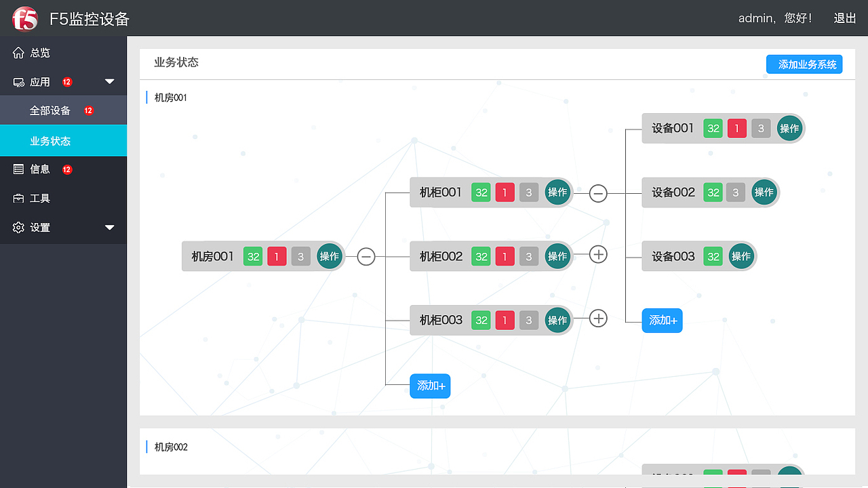
Task: Open 操作 circle on 设备002 node
Action: (764, 192)
